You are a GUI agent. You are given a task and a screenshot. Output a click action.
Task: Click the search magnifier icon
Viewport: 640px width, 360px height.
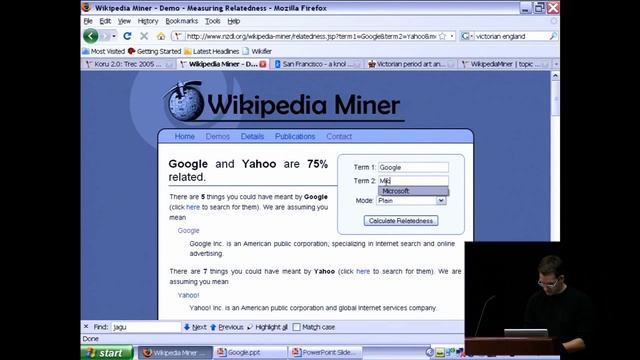coord(553,36)
